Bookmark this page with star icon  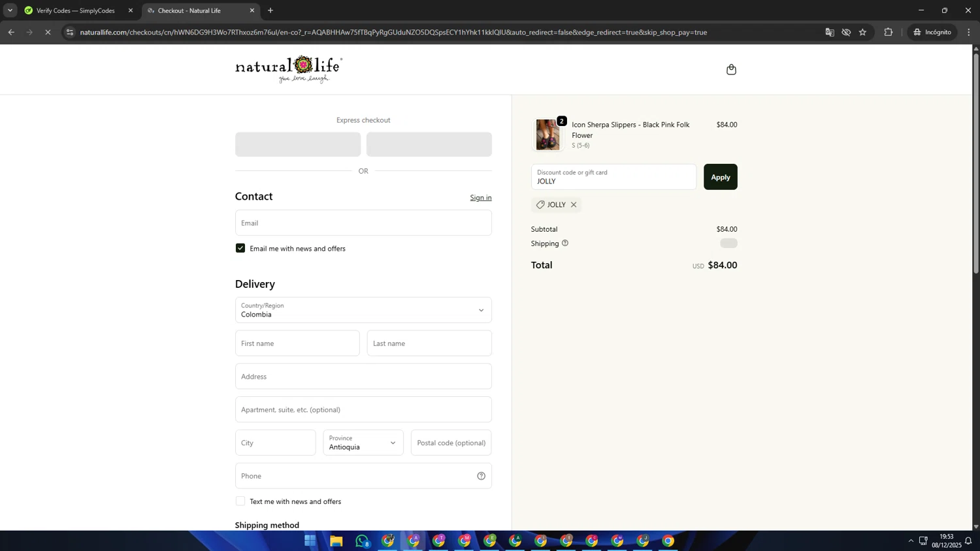coord(862,32)
